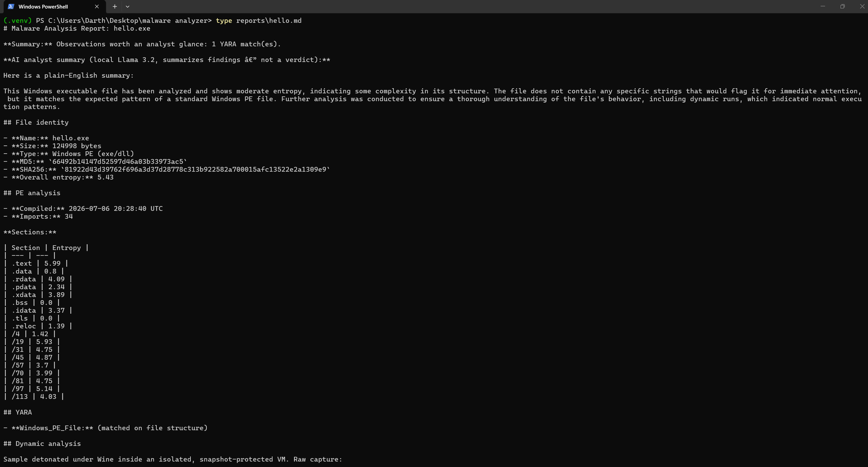868x467 pixels.
Task: Click the '## PE analysis' heading
Action: click(32, 193)
